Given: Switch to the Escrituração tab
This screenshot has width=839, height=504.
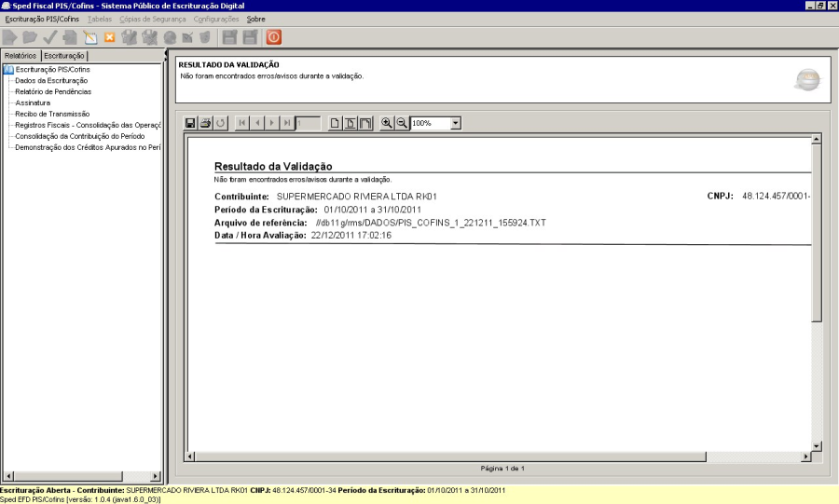Looking at the screenshot, I should point(63,56).
